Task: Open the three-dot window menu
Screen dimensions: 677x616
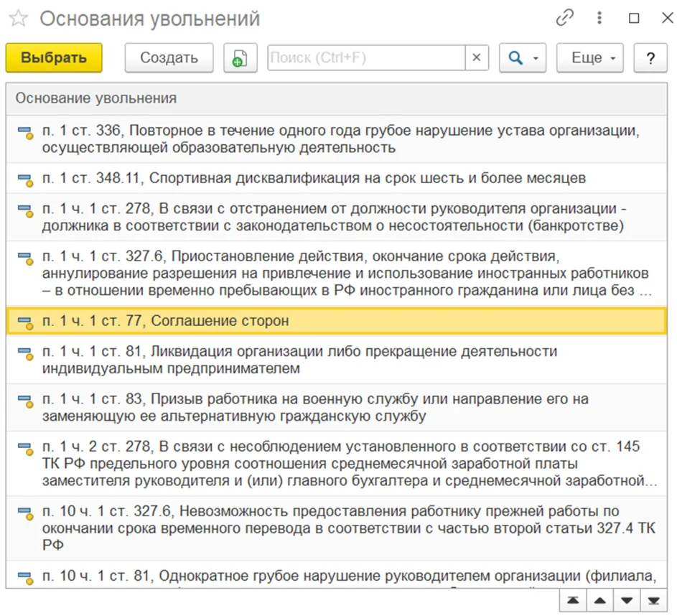Action: [599, 18]
